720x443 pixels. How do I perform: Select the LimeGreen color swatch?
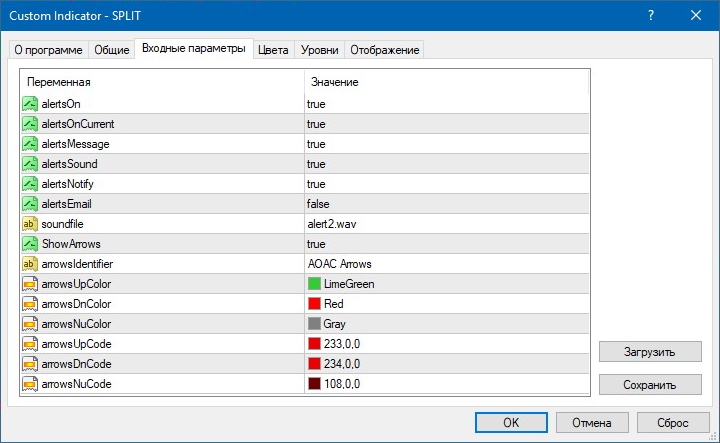pyautogui.click(x=315, y=284)
